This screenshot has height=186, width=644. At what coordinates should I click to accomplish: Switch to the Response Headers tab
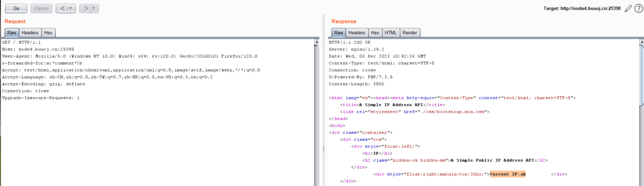tap(356, 33)
